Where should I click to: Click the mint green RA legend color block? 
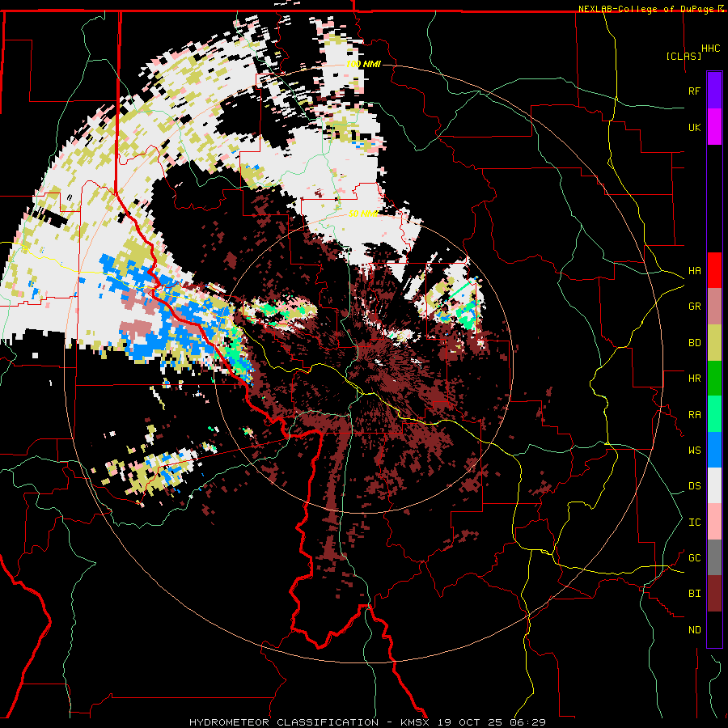(x=714, y=414)
